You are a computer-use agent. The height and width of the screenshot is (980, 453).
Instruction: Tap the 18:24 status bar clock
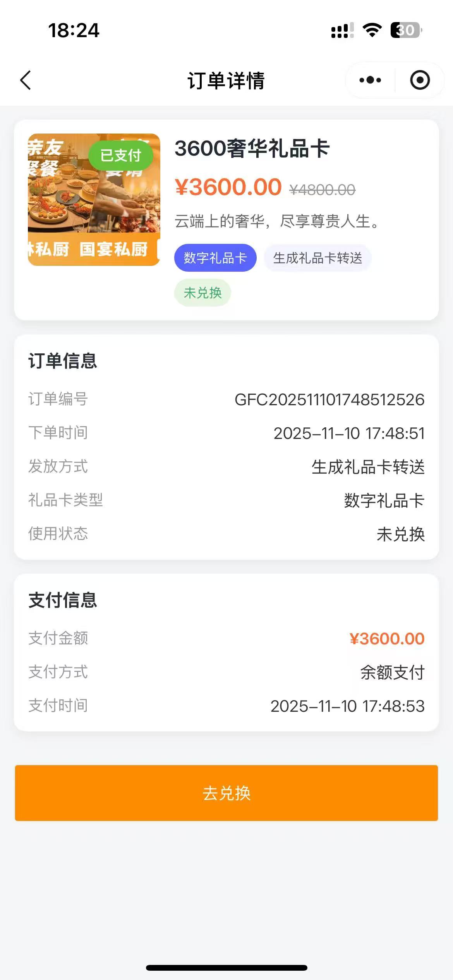coord(74,30)
